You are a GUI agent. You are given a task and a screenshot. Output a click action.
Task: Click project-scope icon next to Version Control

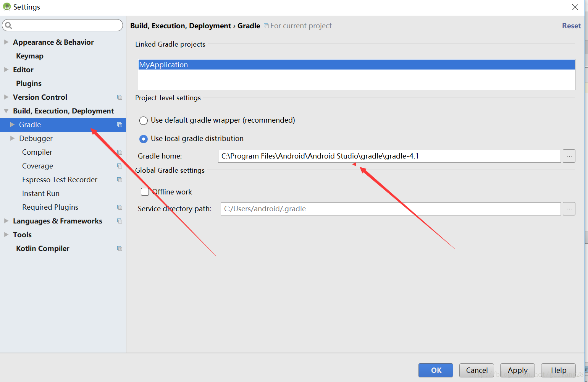tap(120, 97)
